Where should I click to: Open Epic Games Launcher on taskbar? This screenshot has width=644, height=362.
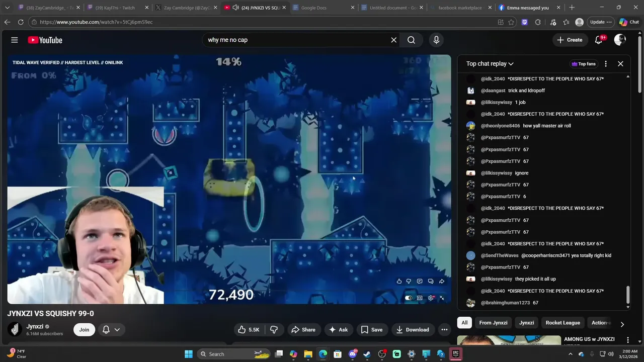tap(455, 354)
